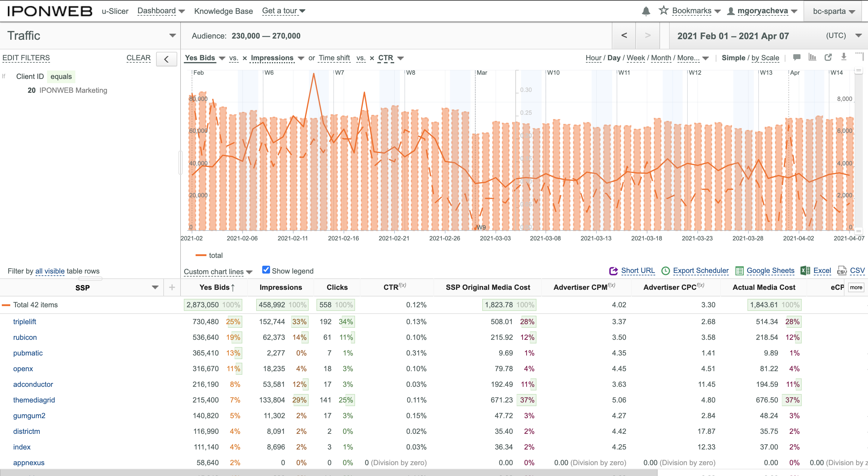The width and height of the screenshot is (868, 476).
Task: Select Month granularity
Action: [661, 58]
